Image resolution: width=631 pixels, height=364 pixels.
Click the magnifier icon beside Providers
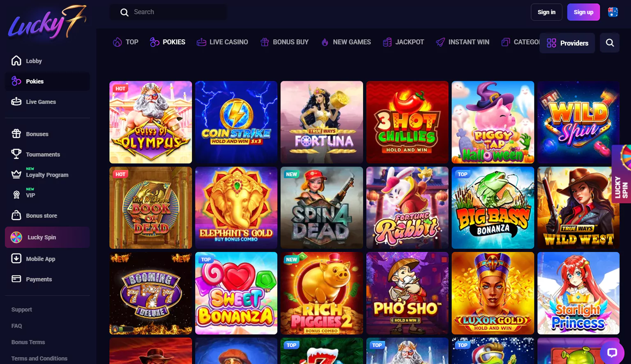[x=610, y=43]
